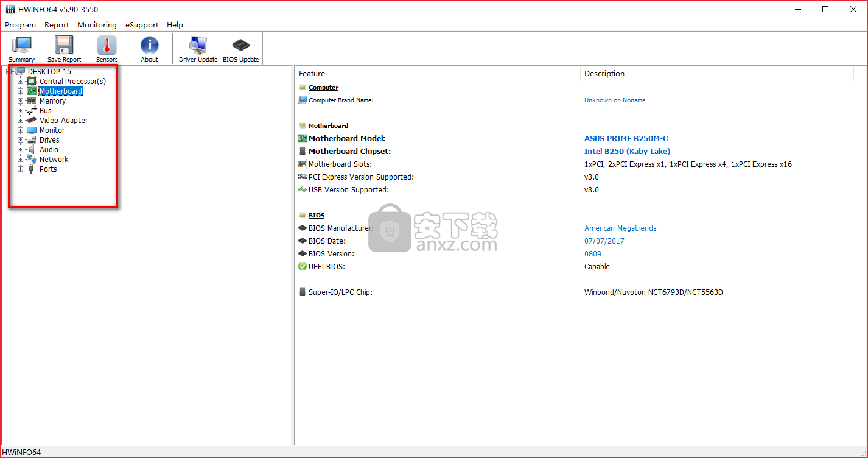Screen dimensions: 868x458
Task: Expand the Video Adapter tree node
Action: 21,121
